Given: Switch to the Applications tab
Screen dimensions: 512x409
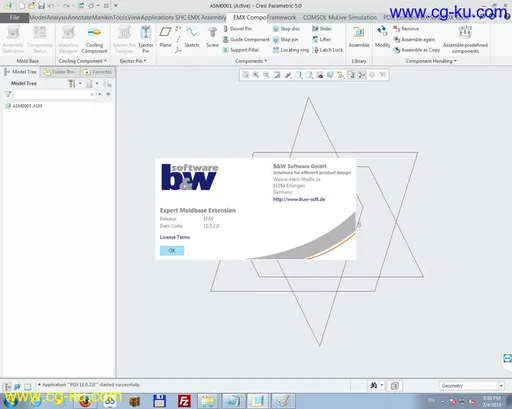Looking at the screenshot, I should [x=157, y=17].
